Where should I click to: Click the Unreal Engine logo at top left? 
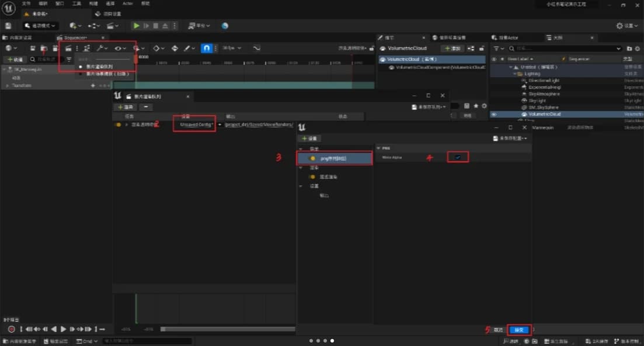coord(8,8)
